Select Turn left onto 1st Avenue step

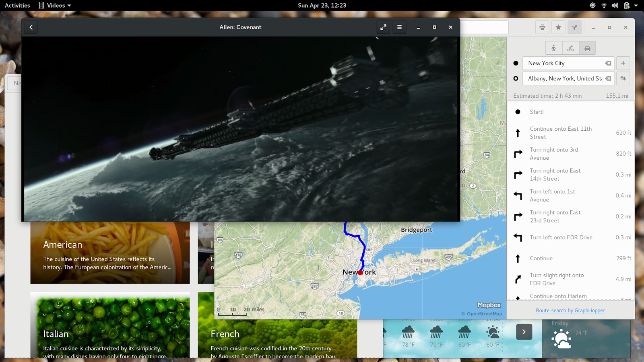(x=571, y=195)
